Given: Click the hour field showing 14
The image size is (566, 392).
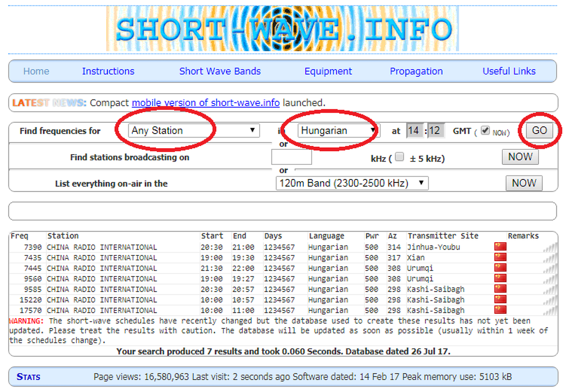Looking at the screenshot, I should (x=415, y=130).
